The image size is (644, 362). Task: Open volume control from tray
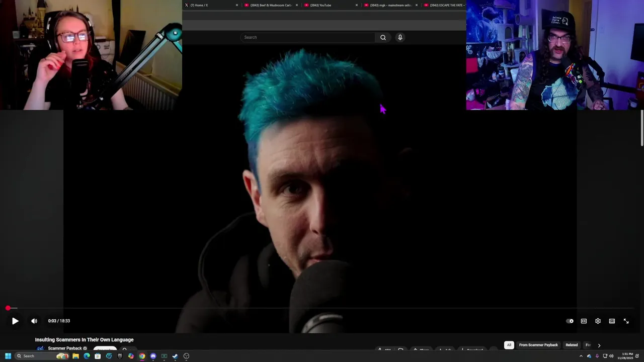coord(611,356)
